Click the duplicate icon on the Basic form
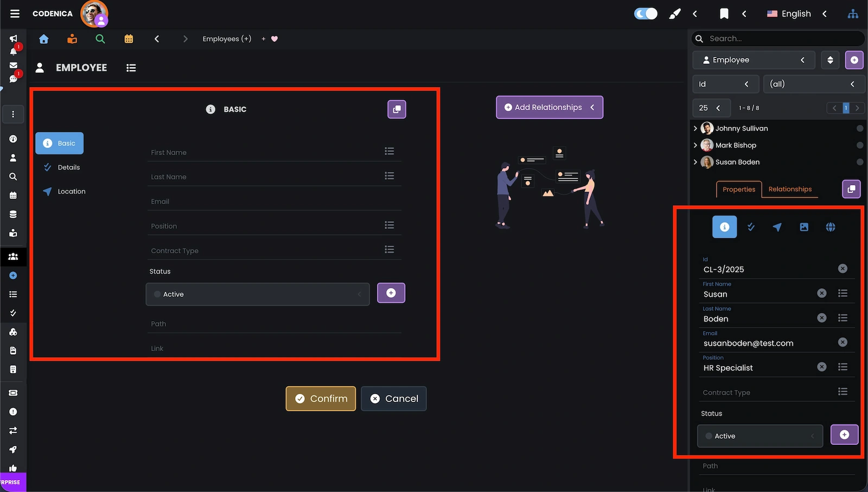This screenshot has width=868, height=492. pyautogui.click(x=397, y=109)
